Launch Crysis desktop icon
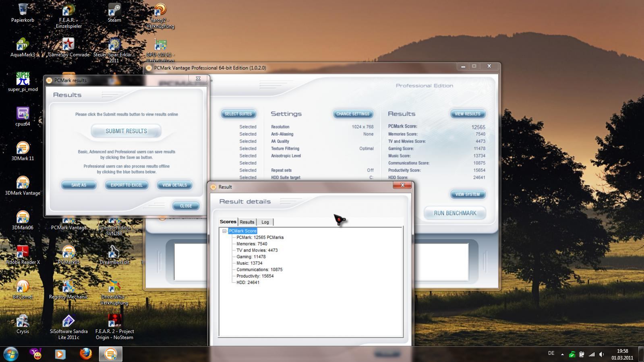Image resolution: width=644 pixels, height=362 pixels. click(x=23, y=325)
